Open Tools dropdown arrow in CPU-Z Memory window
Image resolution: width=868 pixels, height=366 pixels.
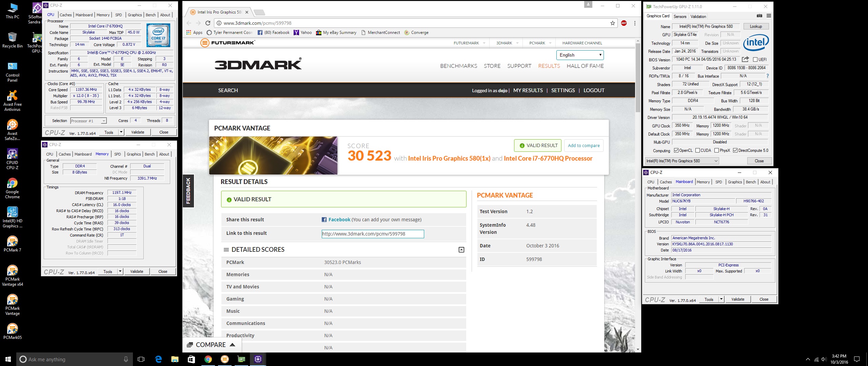pos(120,271)
